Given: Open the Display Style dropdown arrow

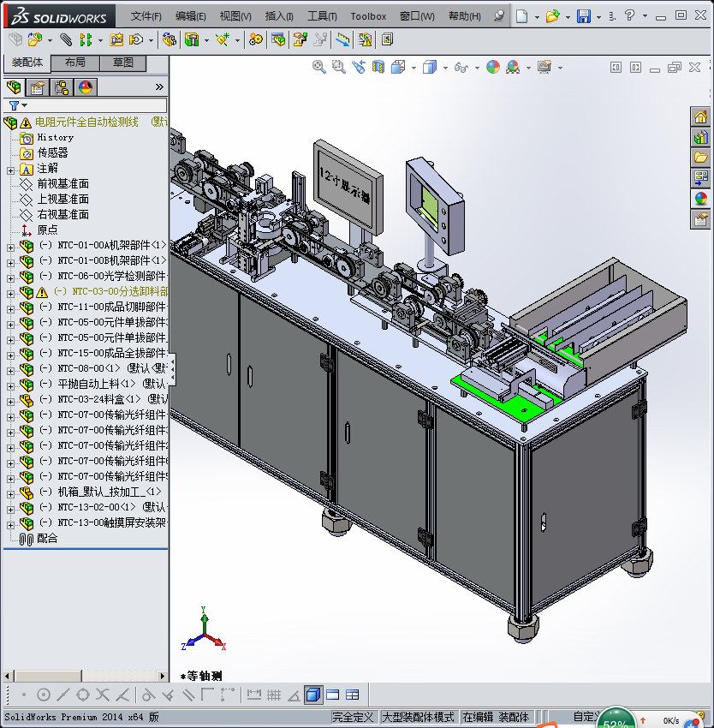Looking at the screenshot, I should pyautogui.click(x=445, y=69).
